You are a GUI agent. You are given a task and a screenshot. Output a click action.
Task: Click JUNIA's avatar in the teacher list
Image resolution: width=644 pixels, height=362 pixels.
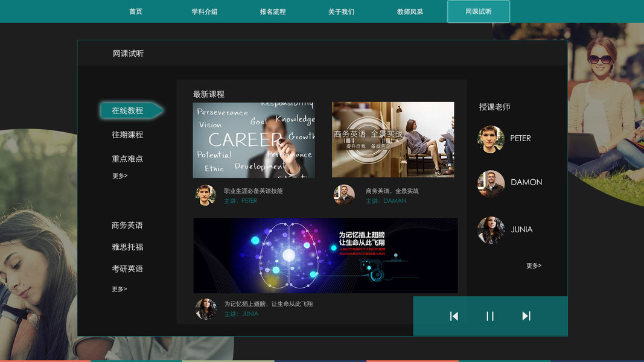pyautogui.click(x=491, y=230)
